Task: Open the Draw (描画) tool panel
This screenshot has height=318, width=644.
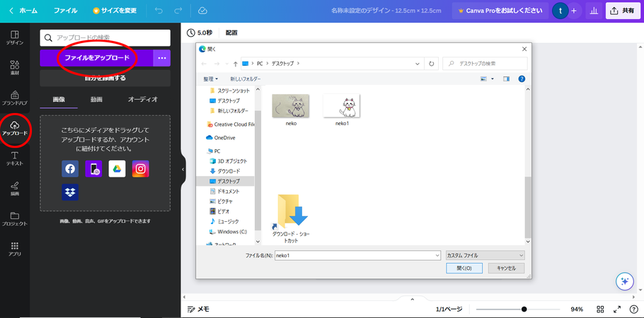Action: tap(15, 189)
